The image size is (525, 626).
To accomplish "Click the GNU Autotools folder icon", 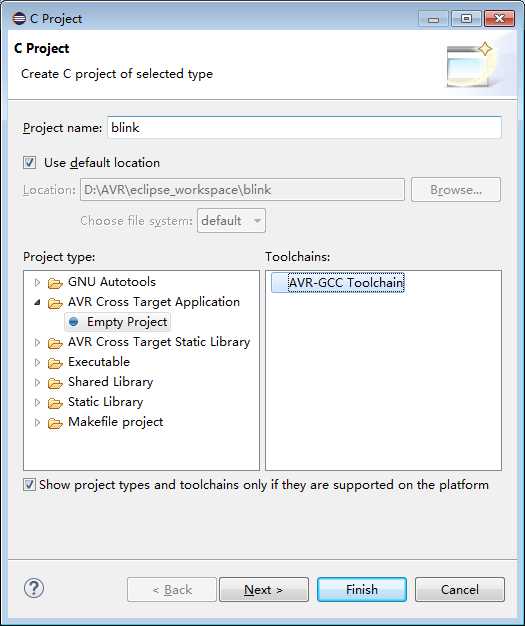I will click(55, 283).
